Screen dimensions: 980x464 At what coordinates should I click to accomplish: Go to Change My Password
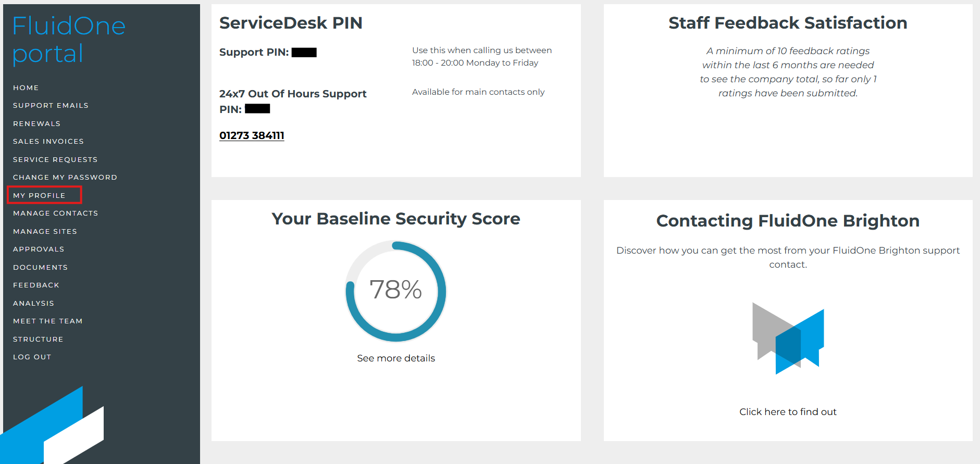coord(65,177)
